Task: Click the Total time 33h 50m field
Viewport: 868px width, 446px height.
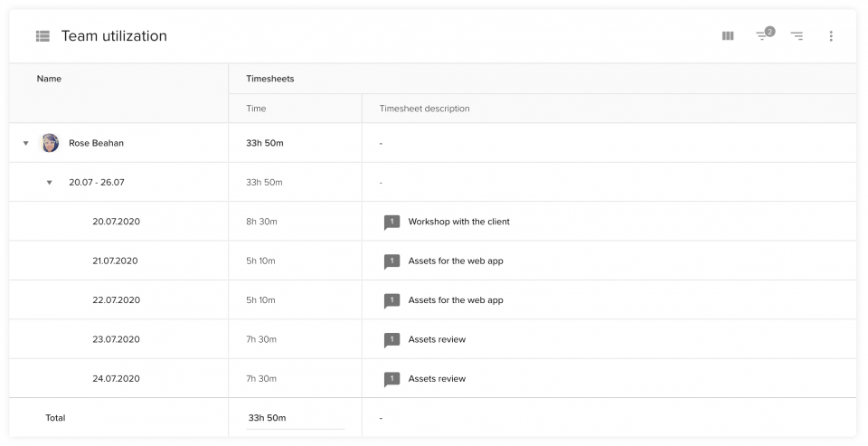Action: 296,418
